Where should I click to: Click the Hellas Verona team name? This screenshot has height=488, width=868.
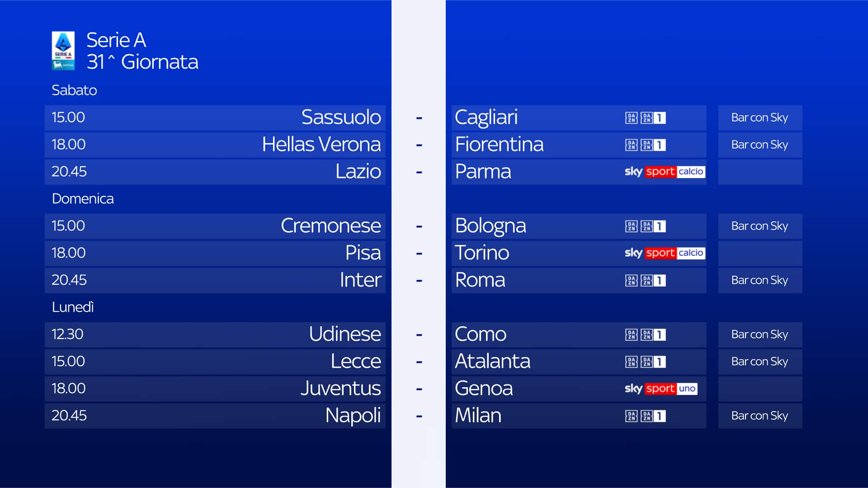(321, 145)
